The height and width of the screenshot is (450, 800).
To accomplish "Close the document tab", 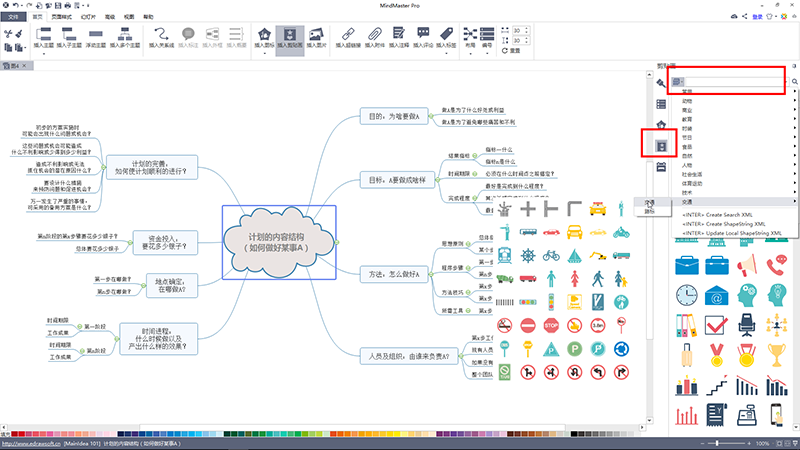I will pyautogui.click(x=24, y=66).
